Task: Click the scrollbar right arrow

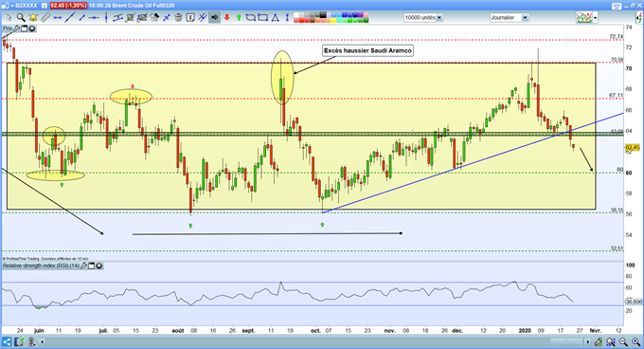Action: click(x=588, y=342)
